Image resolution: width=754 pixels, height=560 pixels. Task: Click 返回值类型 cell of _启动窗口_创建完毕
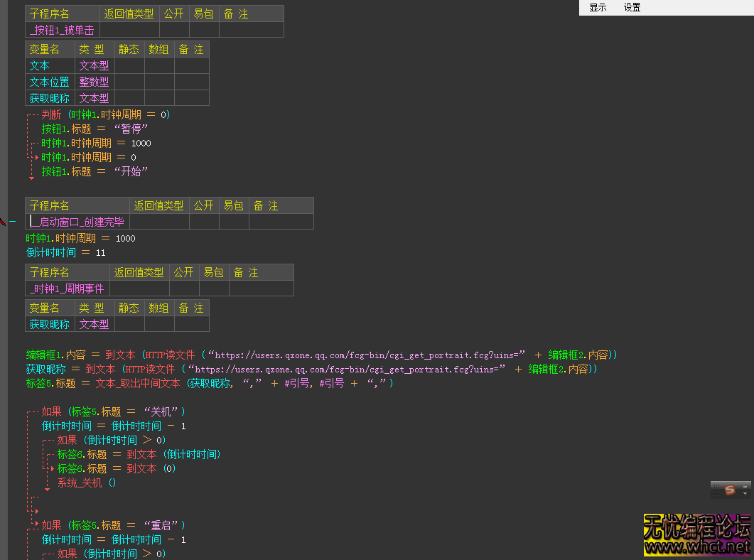coord(159,222)
